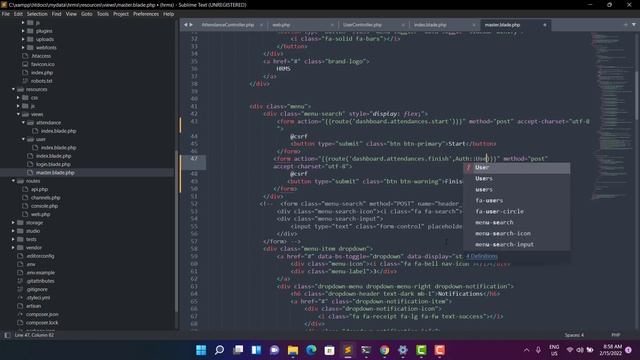Expand the tests folder arrow
640x360 pixels.
[x=13, y=239]
